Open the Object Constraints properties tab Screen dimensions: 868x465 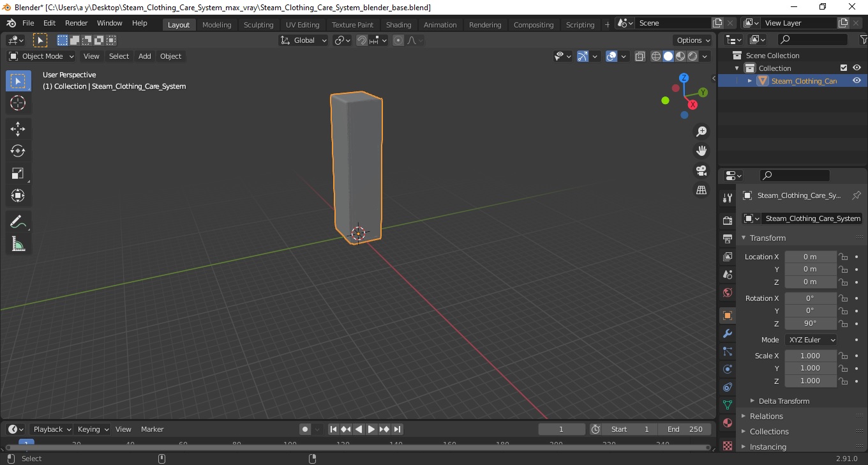(x=728, y=387)
